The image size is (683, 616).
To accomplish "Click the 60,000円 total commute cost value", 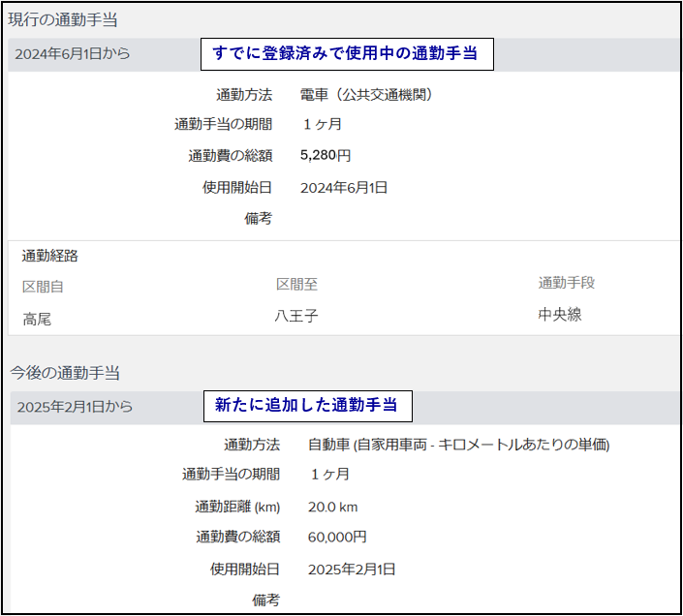I will coord(337,537).
